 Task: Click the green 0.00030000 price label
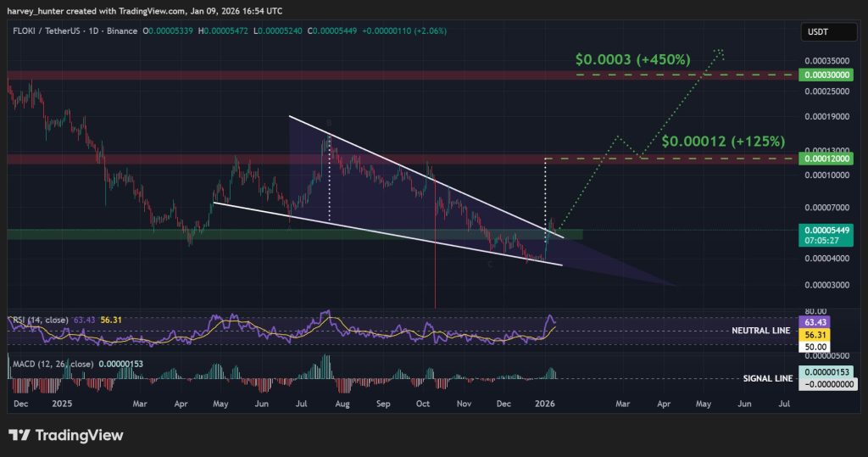(826, 75)
